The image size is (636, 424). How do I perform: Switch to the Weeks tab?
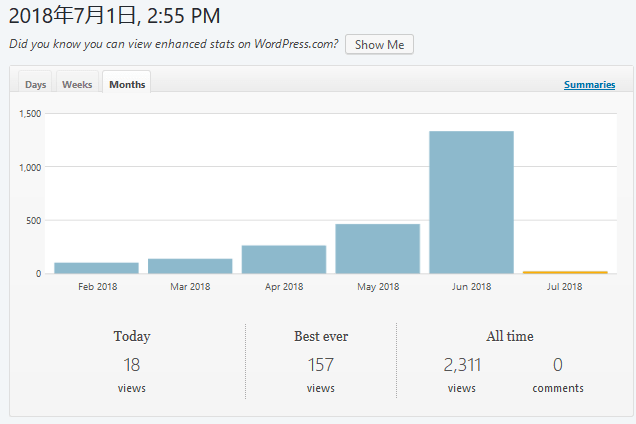[77, 85]
